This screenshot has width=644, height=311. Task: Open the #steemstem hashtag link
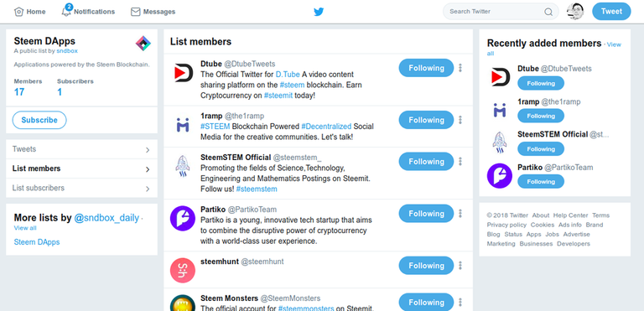point(257,189)
